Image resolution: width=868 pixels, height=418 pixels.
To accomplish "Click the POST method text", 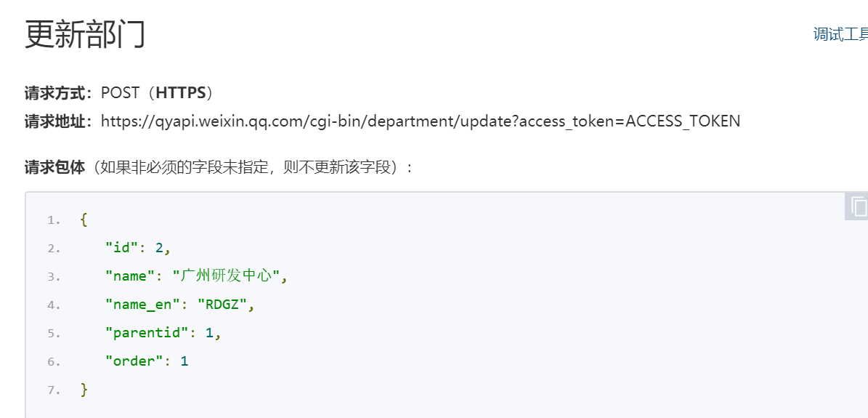I will pos(119,93).
